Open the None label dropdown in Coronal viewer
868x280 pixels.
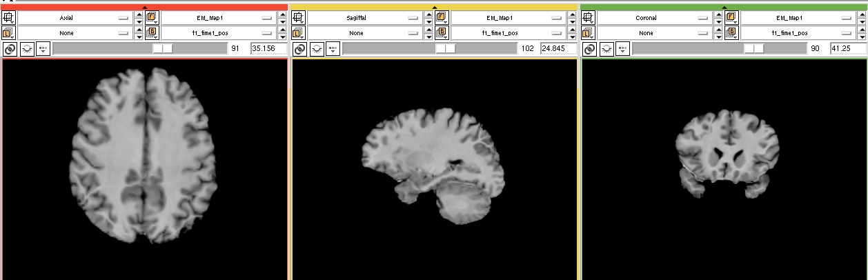655,32
